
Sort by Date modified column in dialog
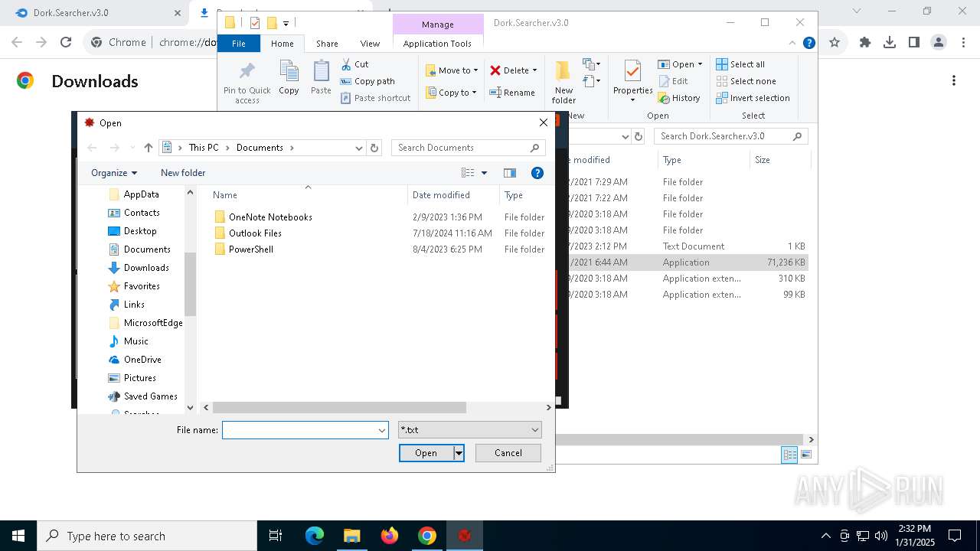[x=453, y=195]
